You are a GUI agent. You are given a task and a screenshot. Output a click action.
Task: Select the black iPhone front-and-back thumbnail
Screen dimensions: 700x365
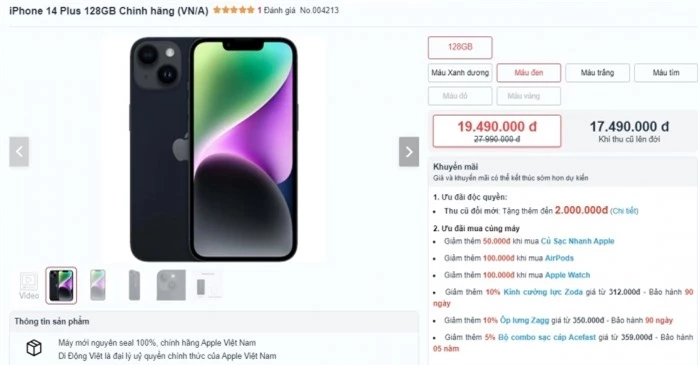(x=61, y=286)
